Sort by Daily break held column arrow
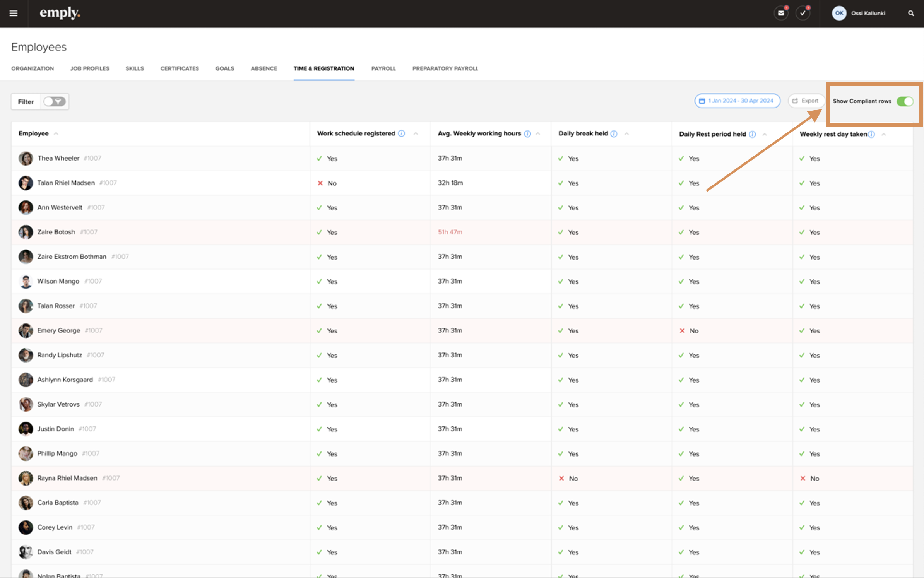 pos(626,134)
